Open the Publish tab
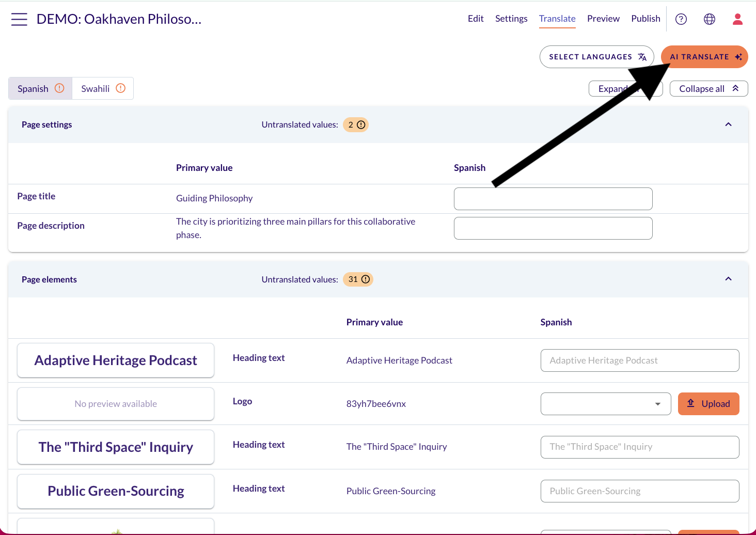Screen dimensions: 756x535 (645, 19)
